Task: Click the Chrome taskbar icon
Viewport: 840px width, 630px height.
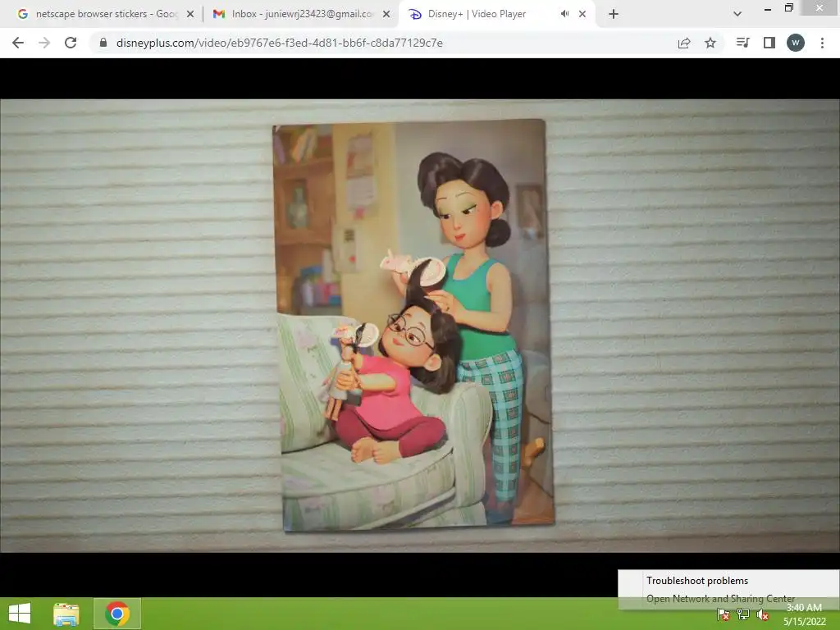Action: 117,614
